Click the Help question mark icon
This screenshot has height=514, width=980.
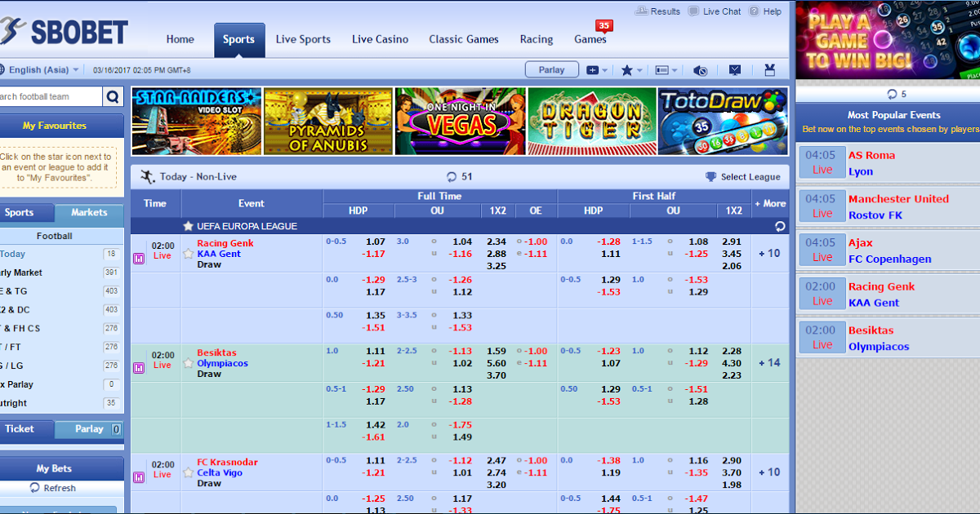click(x=753, y=11)
